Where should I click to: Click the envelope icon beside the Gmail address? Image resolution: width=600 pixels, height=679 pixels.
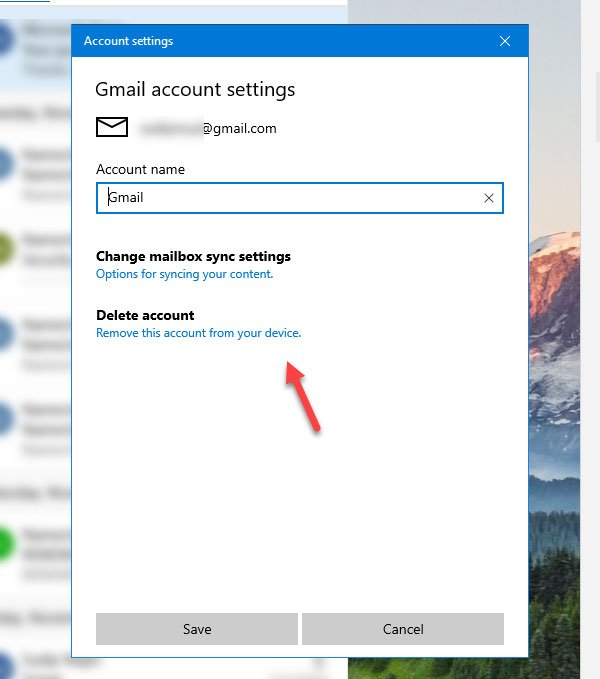coord(112,127)
